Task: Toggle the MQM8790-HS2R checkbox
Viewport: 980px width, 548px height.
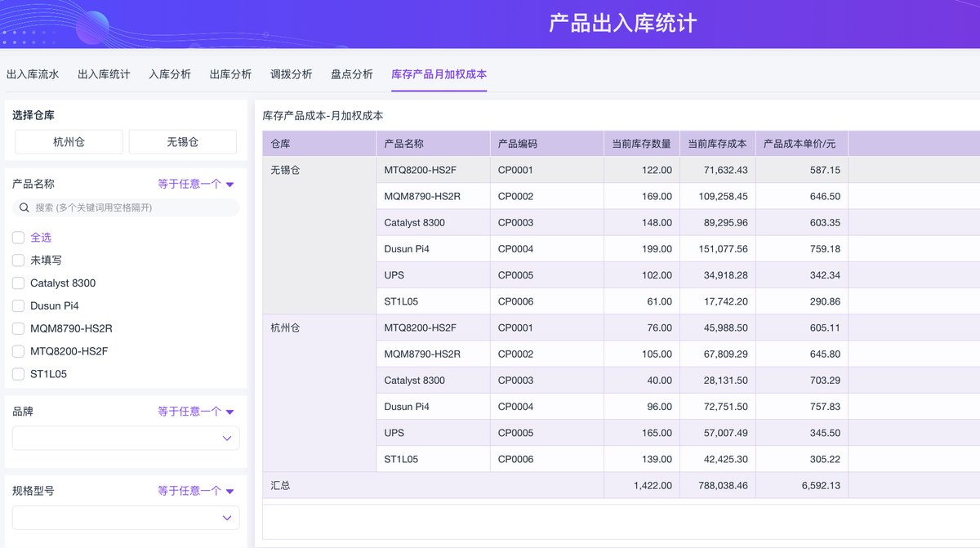Action: pos(18,329)
